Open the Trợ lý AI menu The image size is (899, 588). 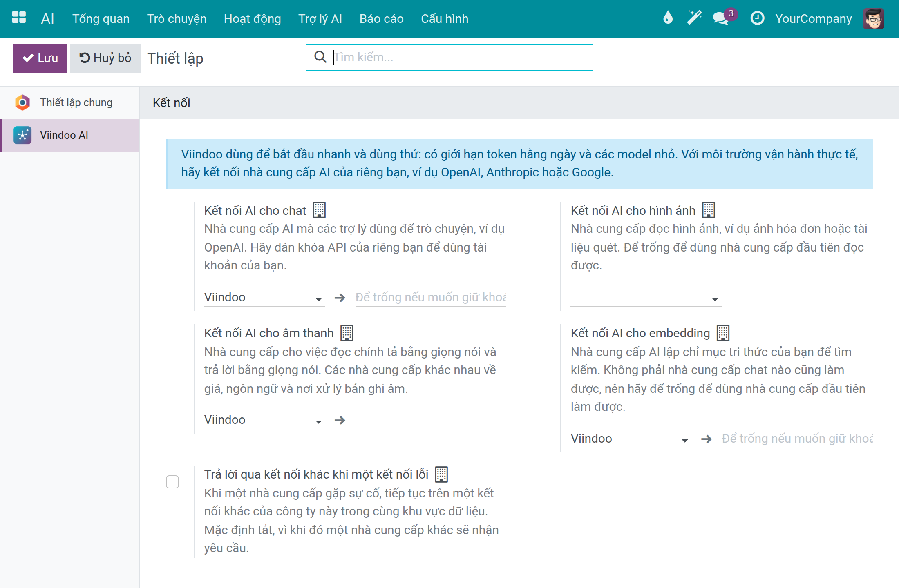320,19
